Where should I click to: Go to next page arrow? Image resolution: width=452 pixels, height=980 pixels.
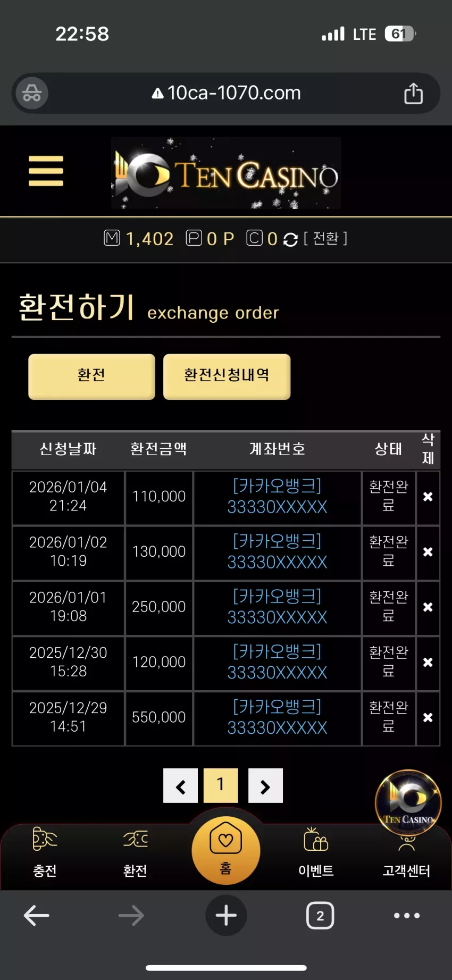265,786
